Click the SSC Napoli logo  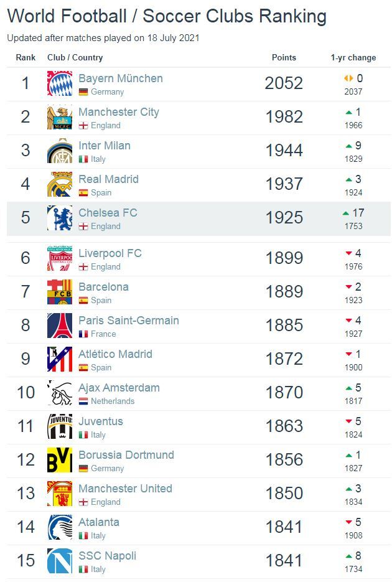click(x=60, y=561)
